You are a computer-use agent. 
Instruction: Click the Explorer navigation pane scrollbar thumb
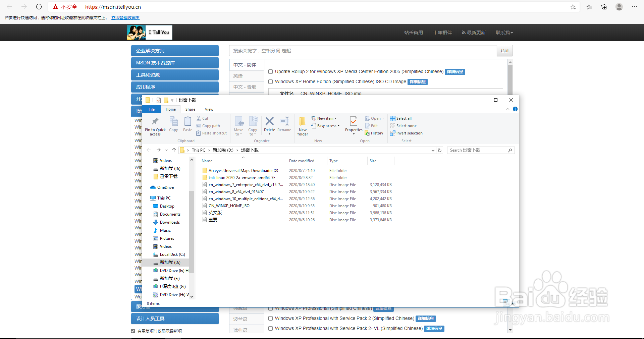tap(192, 231)
